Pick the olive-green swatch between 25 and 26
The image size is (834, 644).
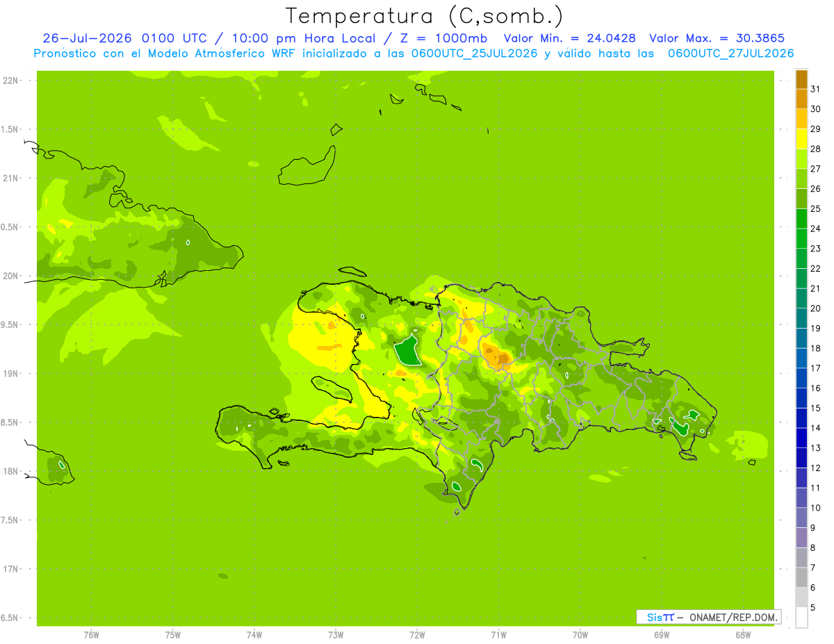[801, 199]
